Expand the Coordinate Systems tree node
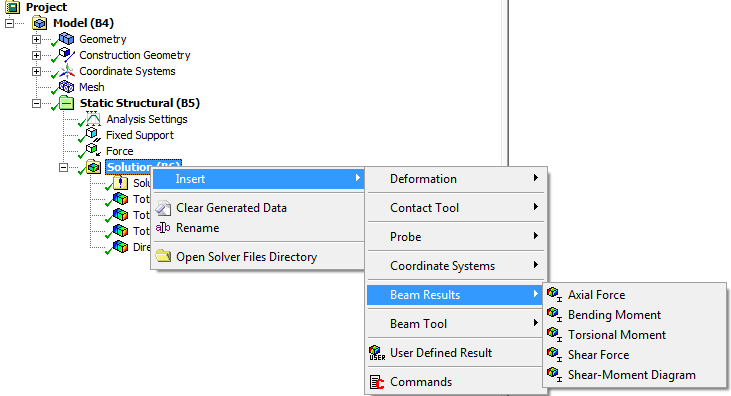Screen dimensions: 731x396 36,71
